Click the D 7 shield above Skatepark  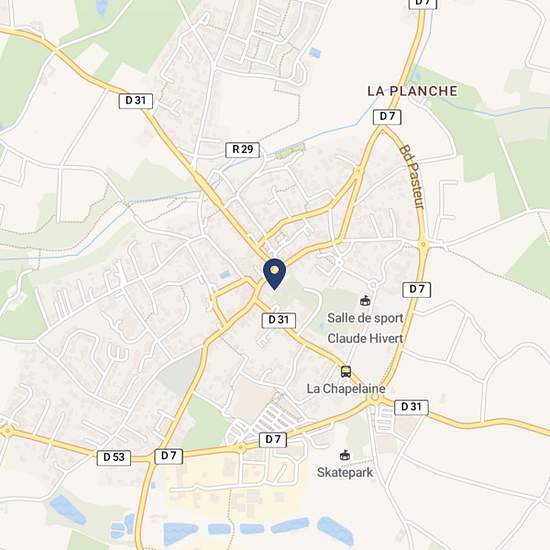point(273,440)
